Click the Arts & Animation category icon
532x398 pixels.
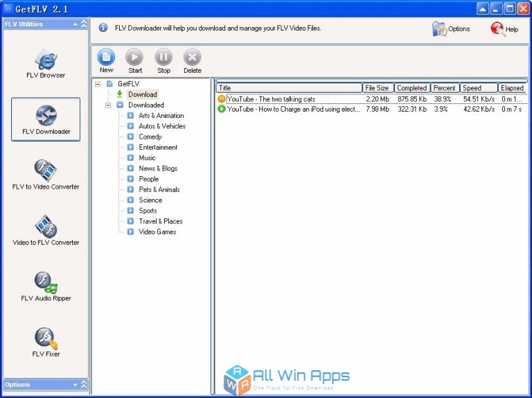[x=130, y=116]
